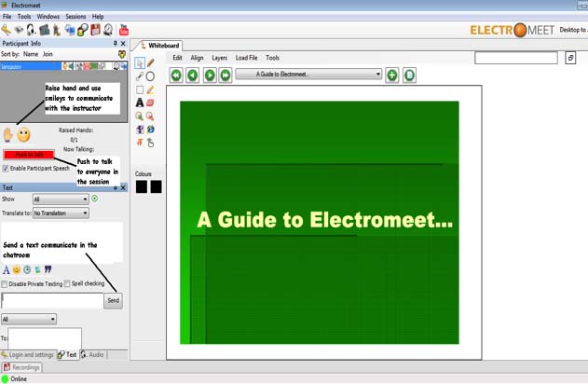
Task: Click the smiley face emoticon button
Action: point(23,135)
